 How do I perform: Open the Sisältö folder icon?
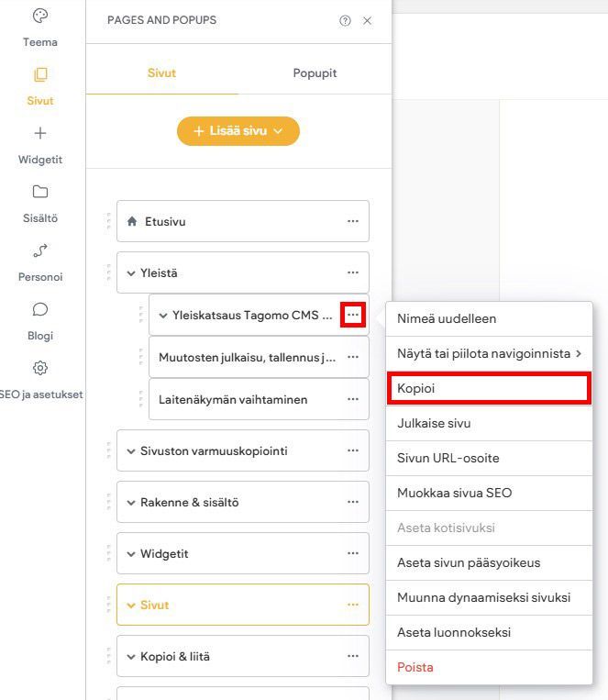tap(39, 192)
